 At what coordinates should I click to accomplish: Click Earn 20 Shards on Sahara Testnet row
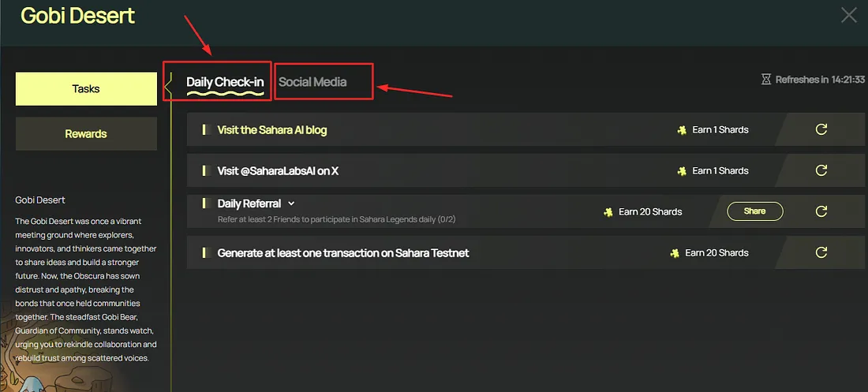click(716, 253)
